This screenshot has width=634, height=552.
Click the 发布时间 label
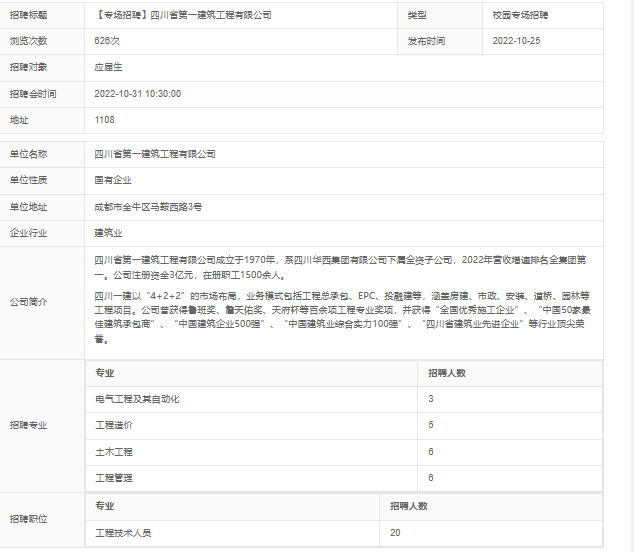(x=426, y=41)
